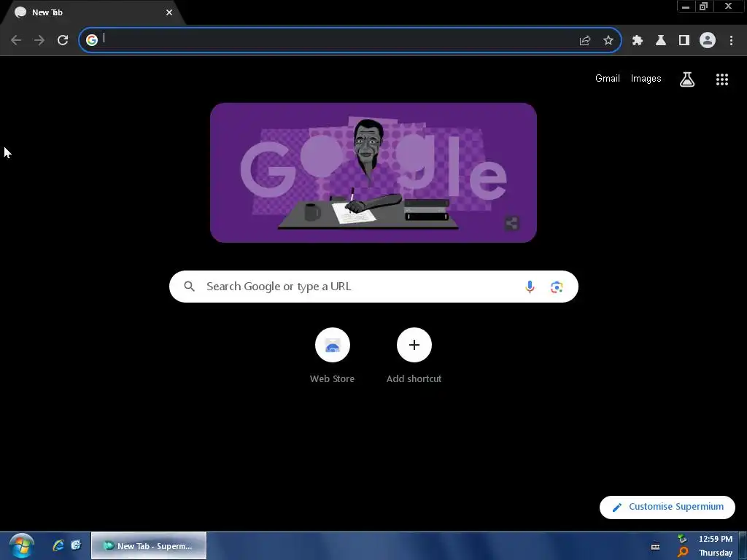Click the network tray icon
This screenshot has width=747, height=560.
(x=682, y=539)
